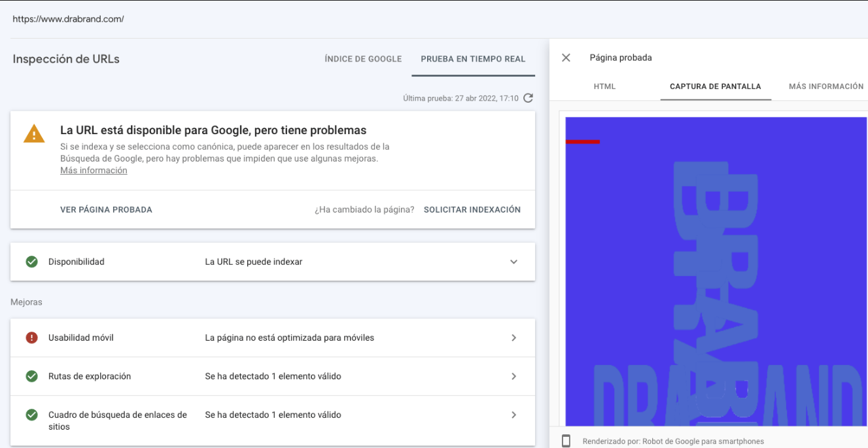Viewport: 868px width, 448px height.
Task: Click the rendered page screenshot preview
Action: click(716, 271)
